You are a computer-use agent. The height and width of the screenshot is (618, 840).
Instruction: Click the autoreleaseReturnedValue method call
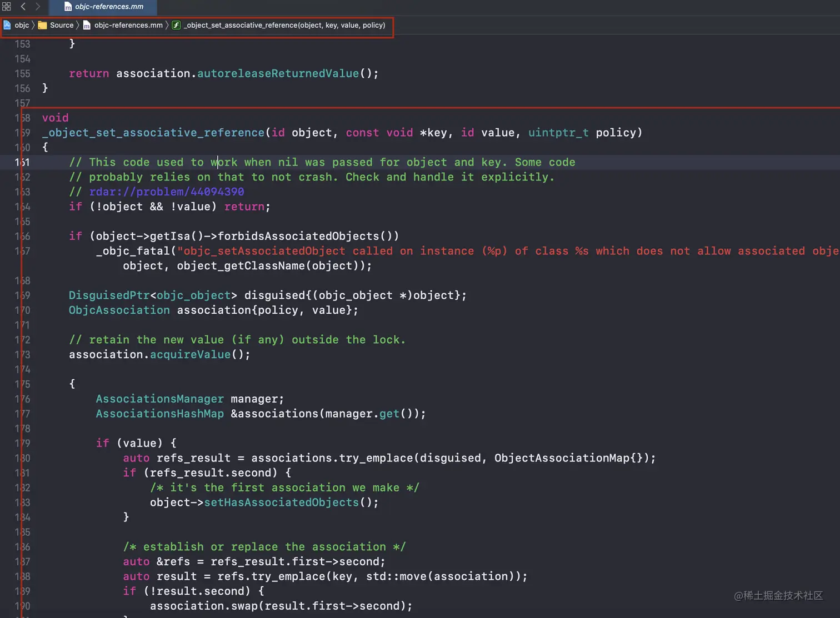pyautogui.click(x=278, y=73)
